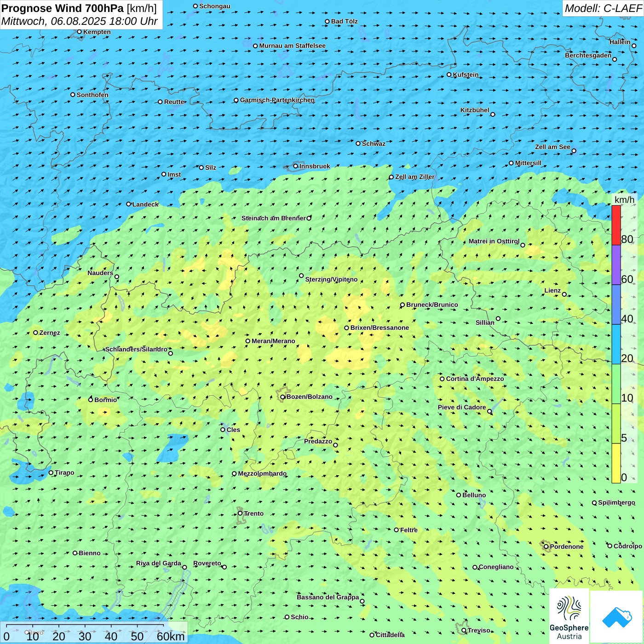Click the legend value '60'
This screenshot has height=644, width=644.
(627, 279)
